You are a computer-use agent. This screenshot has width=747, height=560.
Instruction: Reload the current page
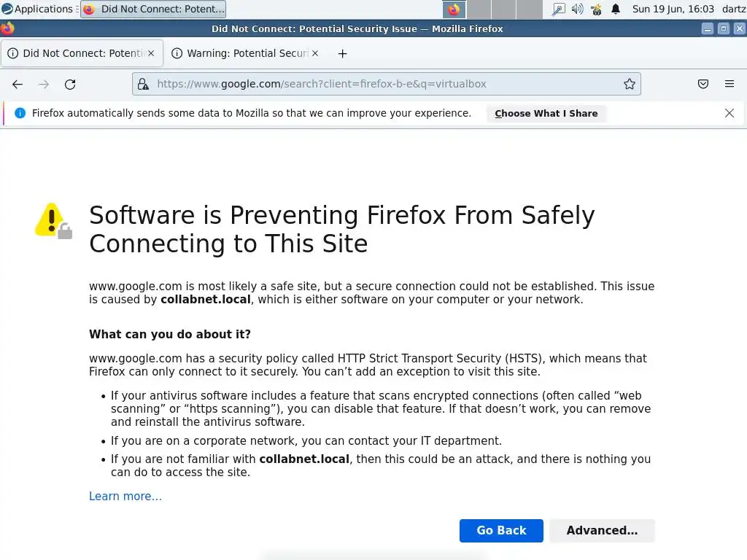coord(70,84)
